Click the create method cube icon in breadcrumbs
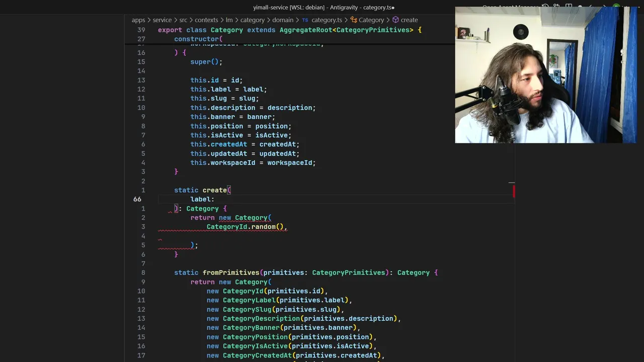 pos(395,20)
